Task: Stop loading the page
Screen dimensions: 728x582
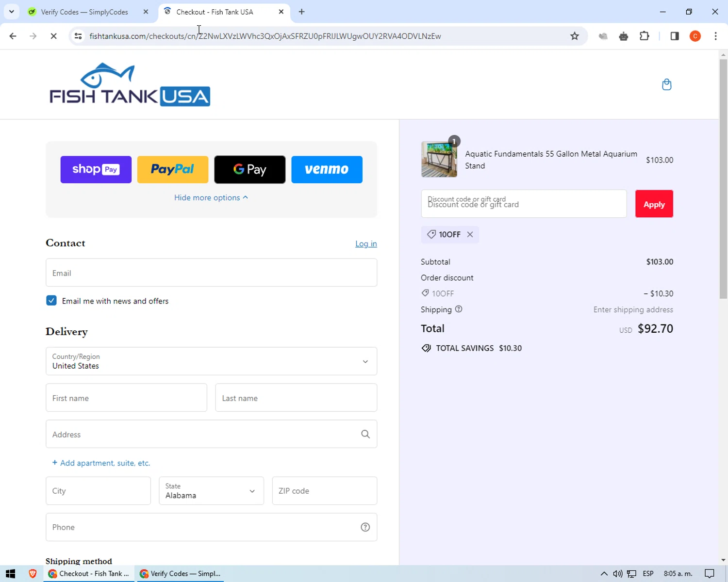Action: (53, 36)
